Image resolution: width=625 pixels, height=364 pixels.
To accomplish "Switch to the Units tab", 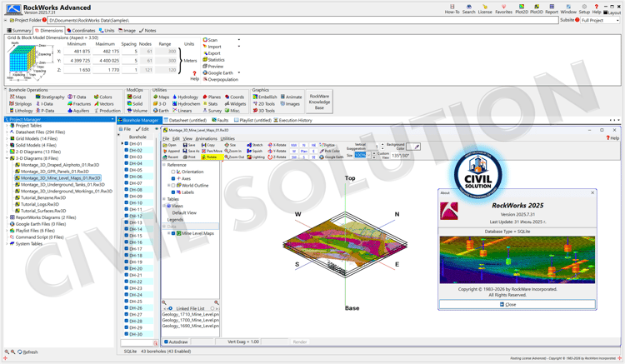I will 107,30.
